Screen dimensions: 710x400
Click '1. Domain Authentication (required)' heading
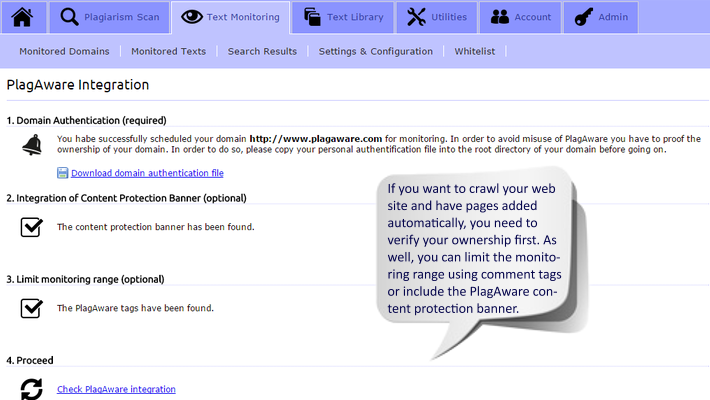pos(86,120)
